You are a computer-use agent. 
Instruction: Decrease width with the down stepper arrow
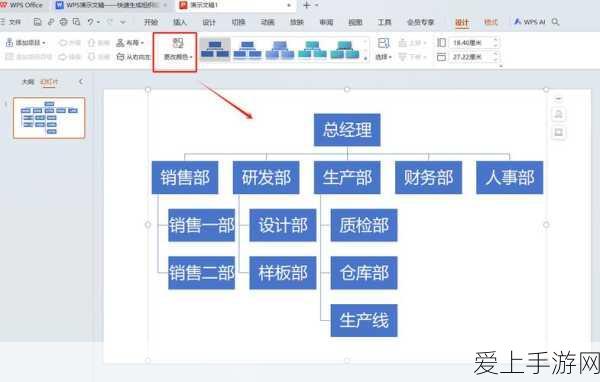point(496,60)
